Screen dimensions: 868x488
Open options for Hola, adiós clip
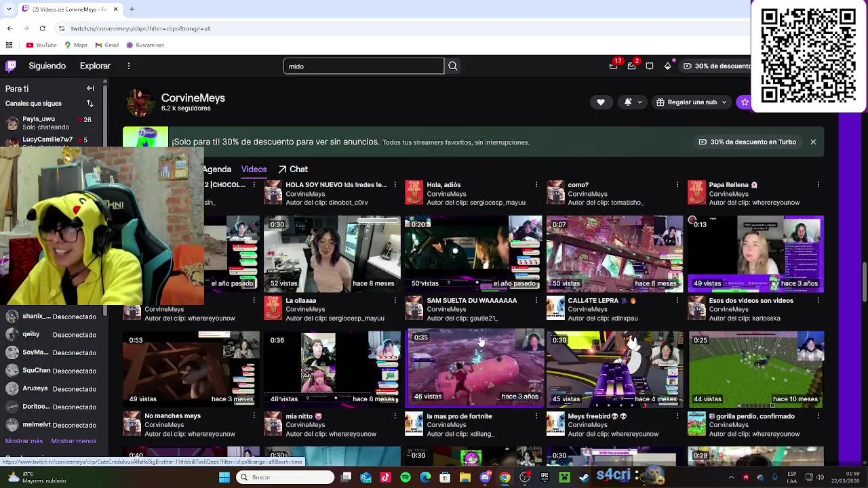click(x=536, y=185)
